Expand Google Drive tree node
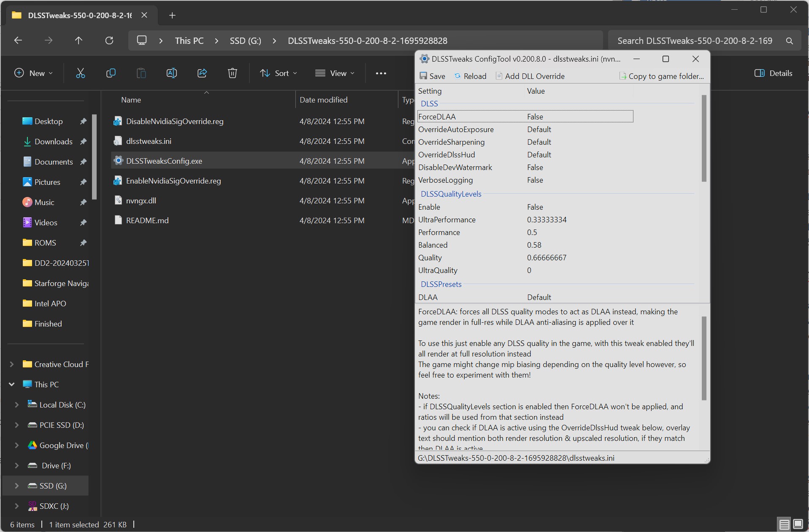The image size is (809, 532). coord(17,445)
